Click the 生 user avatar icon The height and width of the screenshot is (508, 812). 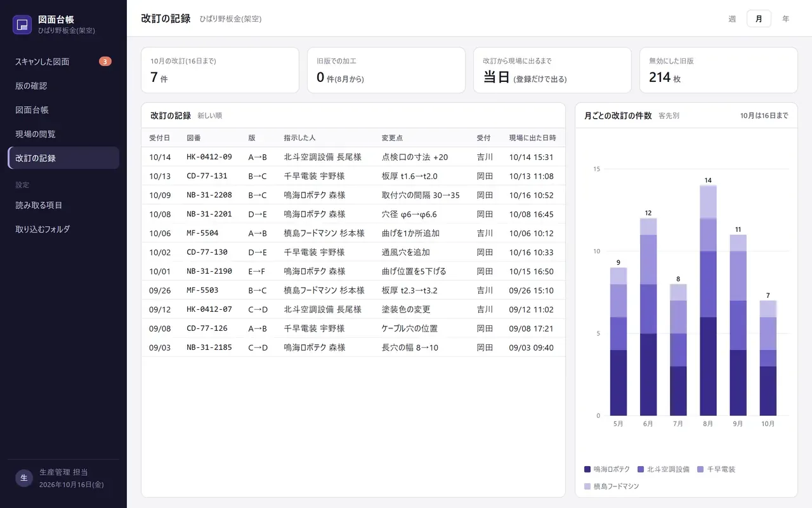[x=23, y=478]
